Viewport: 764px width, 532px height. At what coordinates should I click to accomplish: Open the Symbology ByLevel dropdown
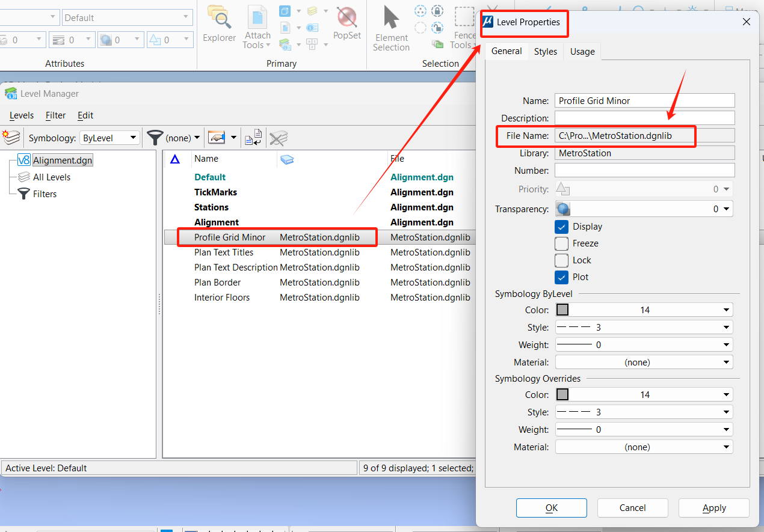click(x=110, y=138)
